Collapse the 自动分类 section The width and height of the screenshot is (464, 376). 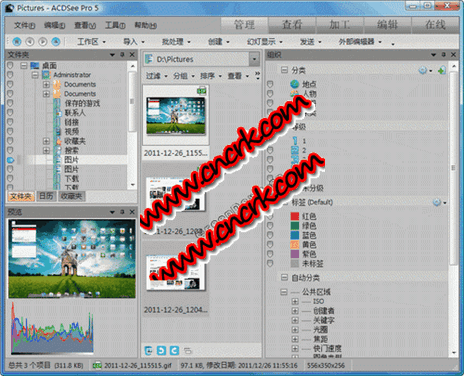point(284,277)
